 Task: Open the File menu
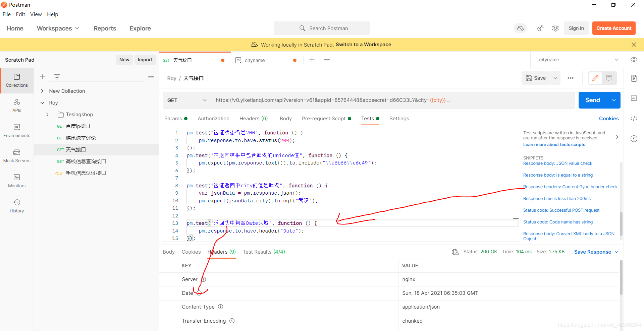pyautogui.click(x=7, y=14)
